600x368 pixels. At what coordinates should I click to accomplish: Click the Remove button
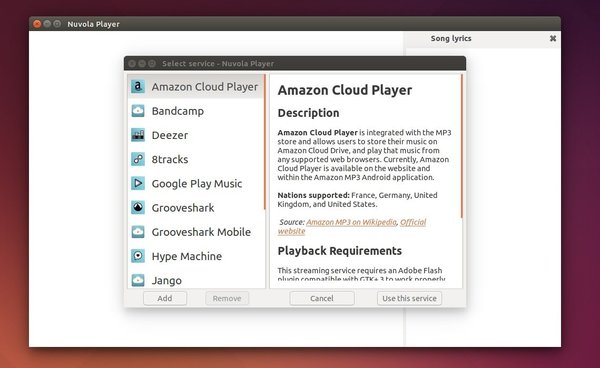point(227,298)
